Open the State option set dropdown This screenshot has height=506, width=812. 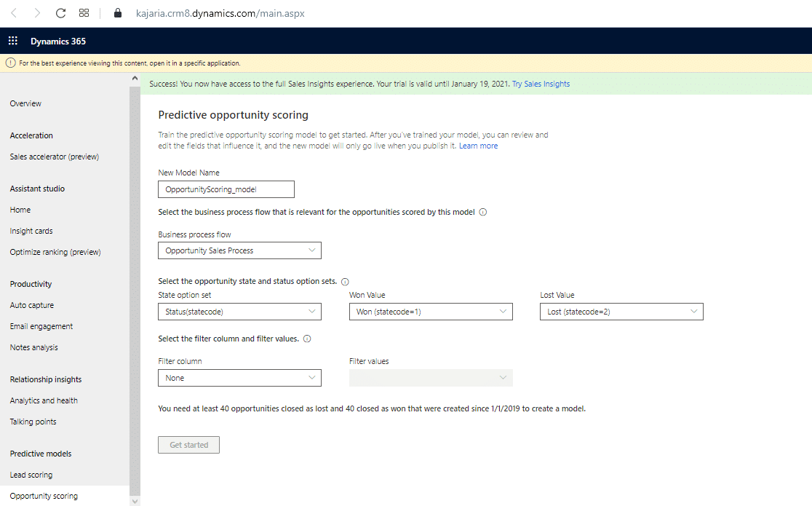click(240, 312)
